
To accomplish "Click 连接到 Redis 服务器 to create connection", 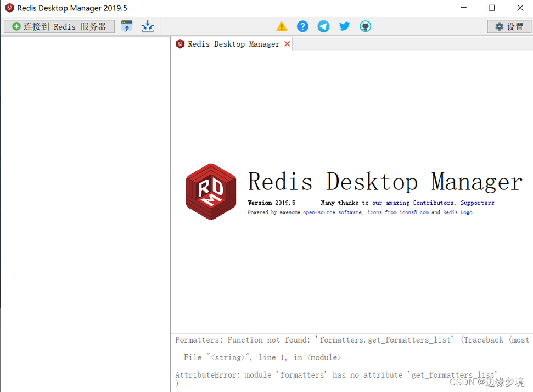I will click(58, 26).
